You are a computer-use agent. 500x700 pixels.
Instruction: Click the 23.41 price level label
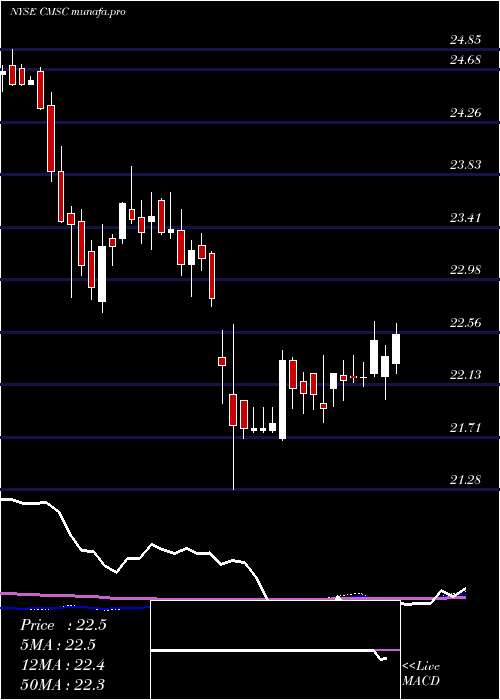point(465,218)
